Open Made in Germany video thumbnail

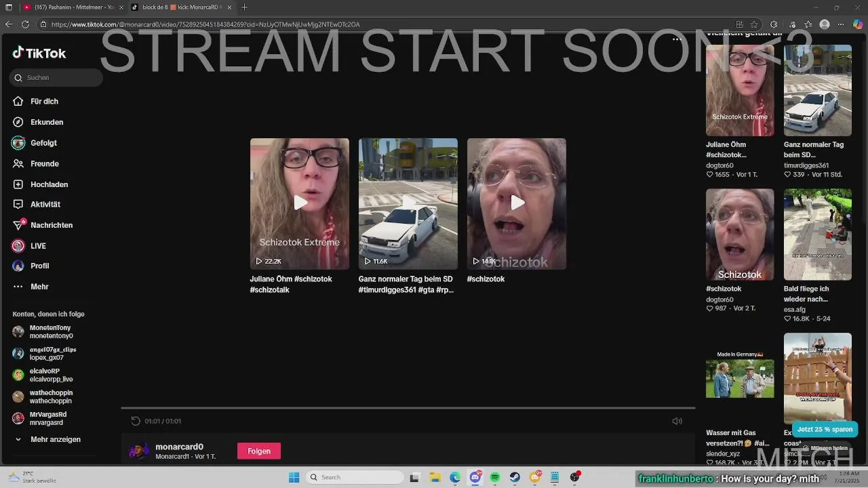740,378
